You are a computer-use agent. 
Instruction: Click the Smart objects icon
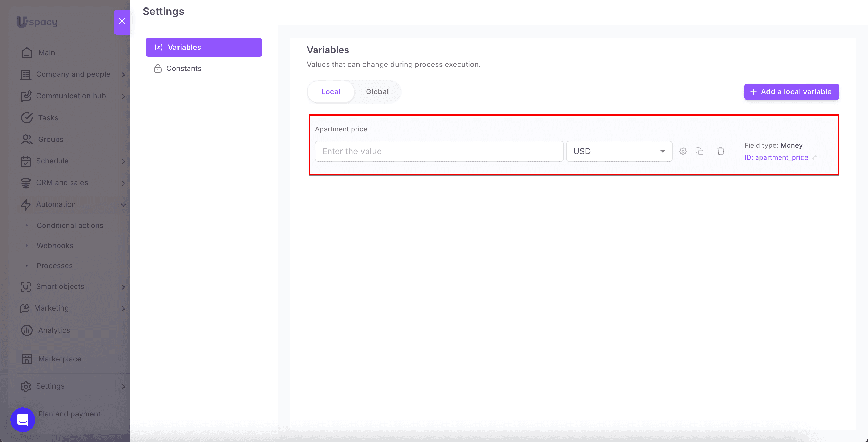[26, 287]
